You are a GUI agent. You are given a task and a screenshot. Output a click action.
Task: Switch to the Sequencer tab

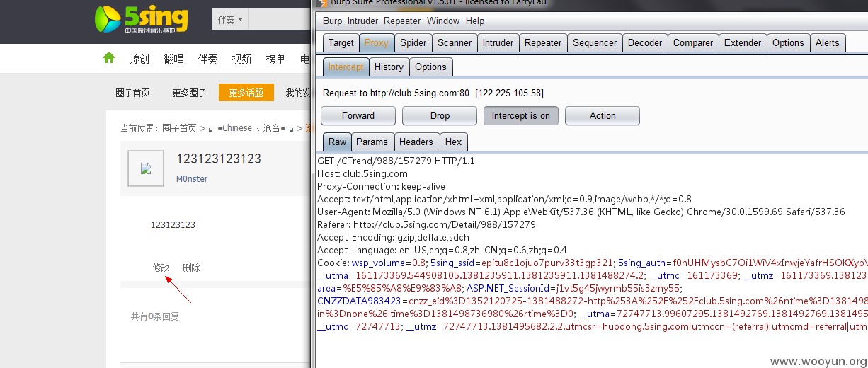pyautogui.click(x=595, y=42)
